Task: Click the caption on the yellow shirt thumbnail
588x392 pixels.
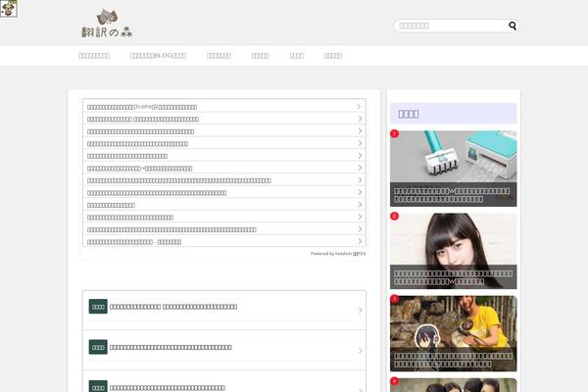Action: (454, 360)
